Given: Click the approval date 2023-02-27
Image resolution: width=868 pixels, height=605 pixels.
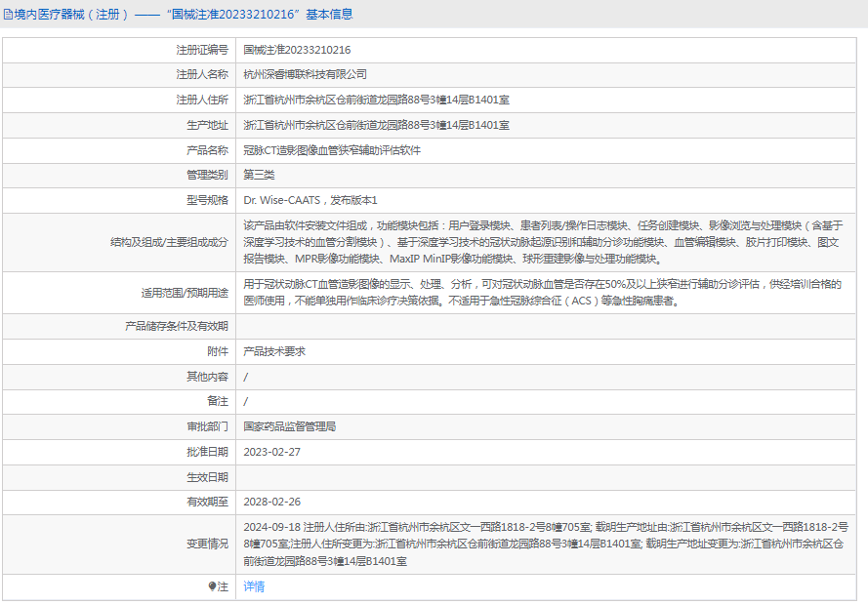Looking at the screenshot, I should (x=271, y=453).
